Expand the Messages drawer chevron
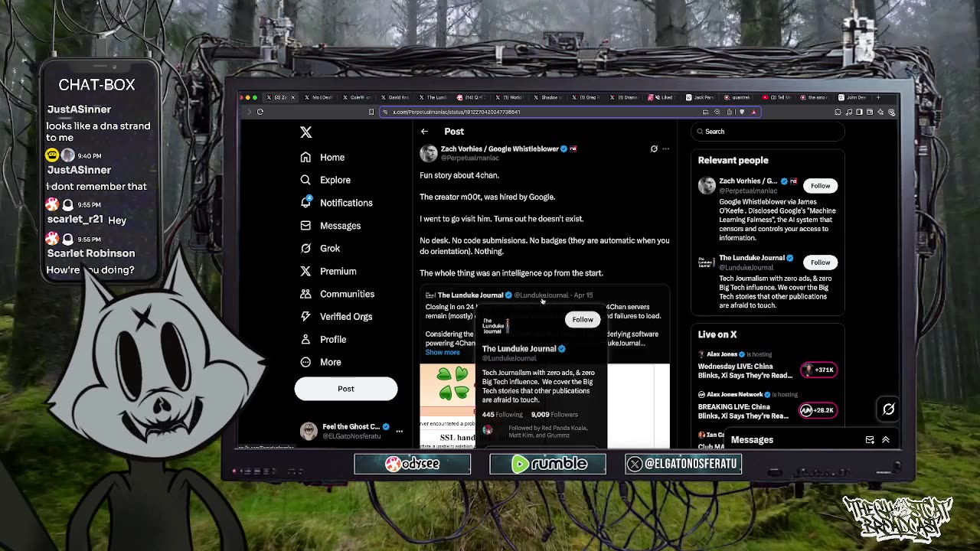This screenshot has width=980, height=551. coord(886,440)
